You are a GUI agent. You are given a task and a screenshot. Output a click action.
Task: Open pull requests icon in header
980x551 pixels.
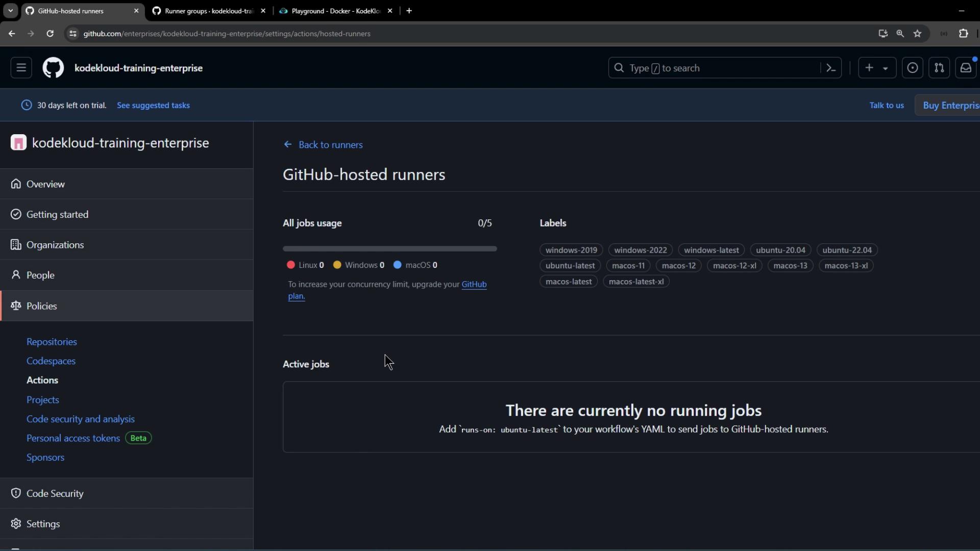(x=939, y=68)
